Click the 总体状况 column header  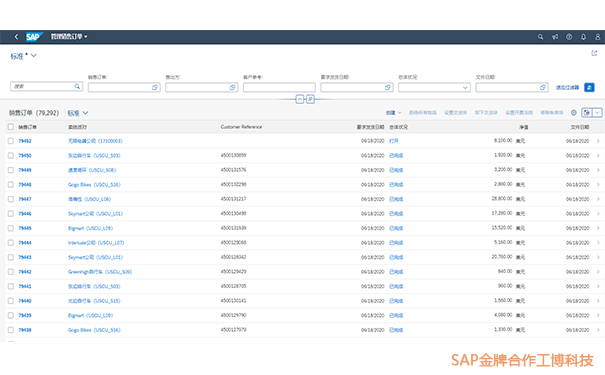[x=398, y=127]
